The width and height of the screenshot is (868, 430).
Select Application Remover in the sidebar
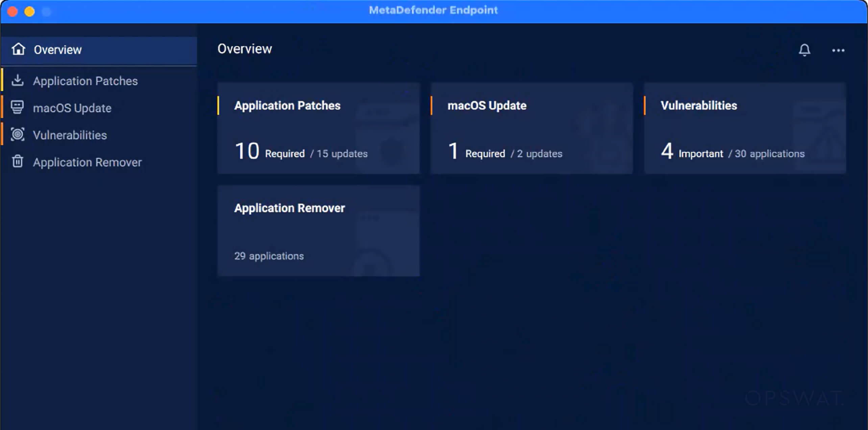pyautogui.click(x=88, y=162)
